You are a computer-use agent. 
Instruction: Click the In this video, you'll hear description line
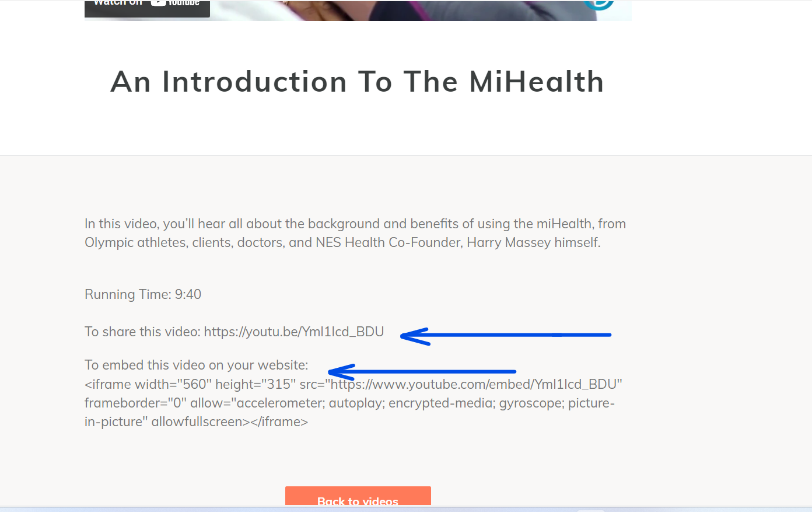click(x=355, y=224)
